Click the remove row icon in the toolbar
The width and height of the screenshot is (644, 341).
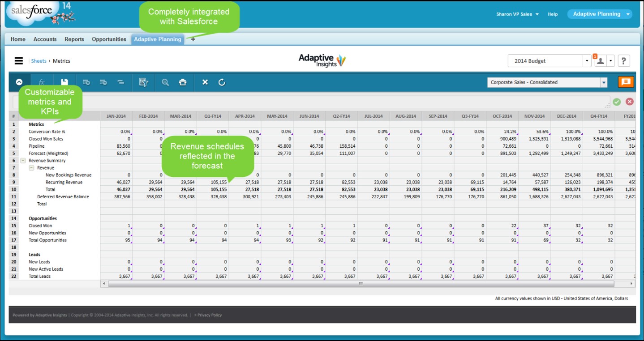click(103, 82)
